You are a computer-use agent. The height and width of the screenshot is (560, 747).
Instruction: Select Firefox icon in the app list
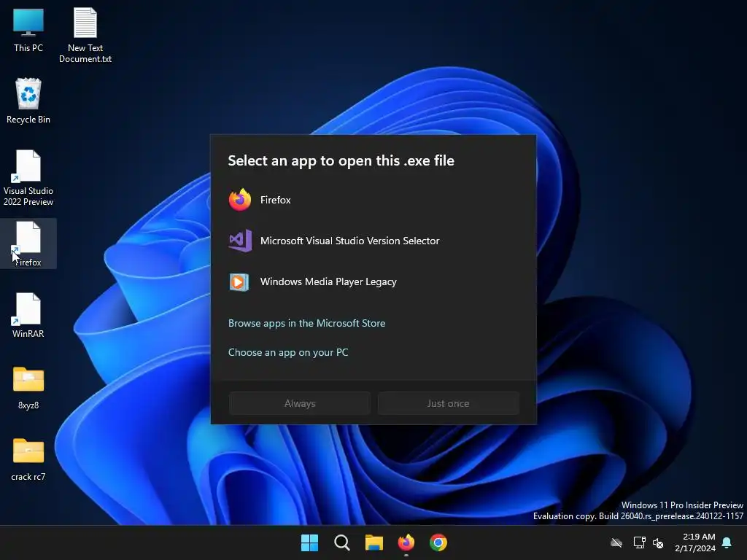click(239, 200)
